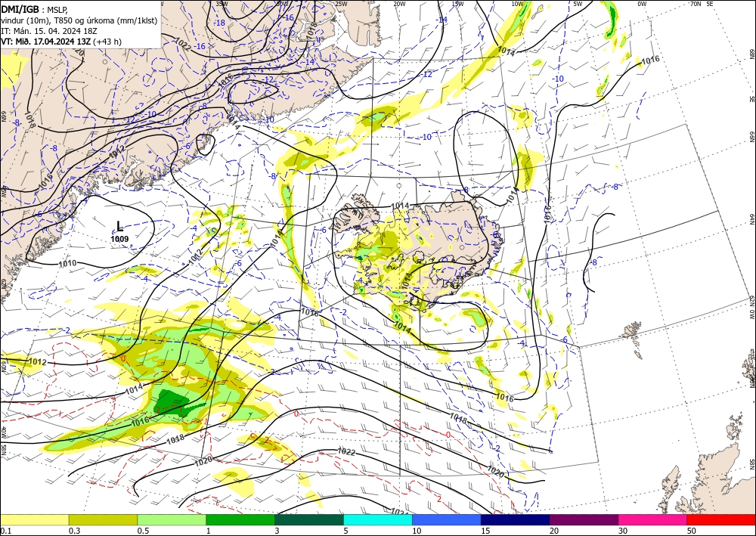The image size is (756, 536).
Task: Click the olive 0.3–0.5 legend color block
Action: pos(103,519)
